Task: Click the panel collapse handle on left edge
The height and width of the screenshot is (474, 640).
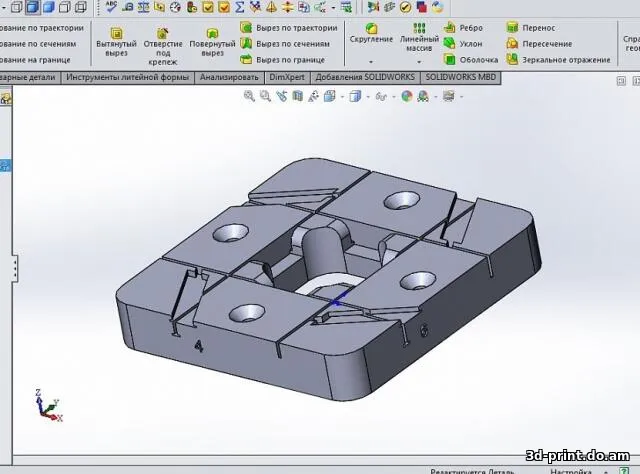Action: [15, 268]
